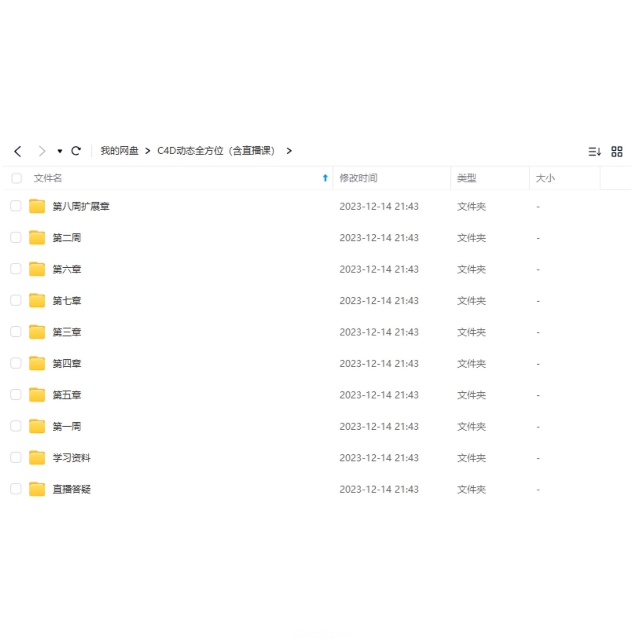
Task: Toggle the select-all checkbox in header
Action: (x=16, y=178)
